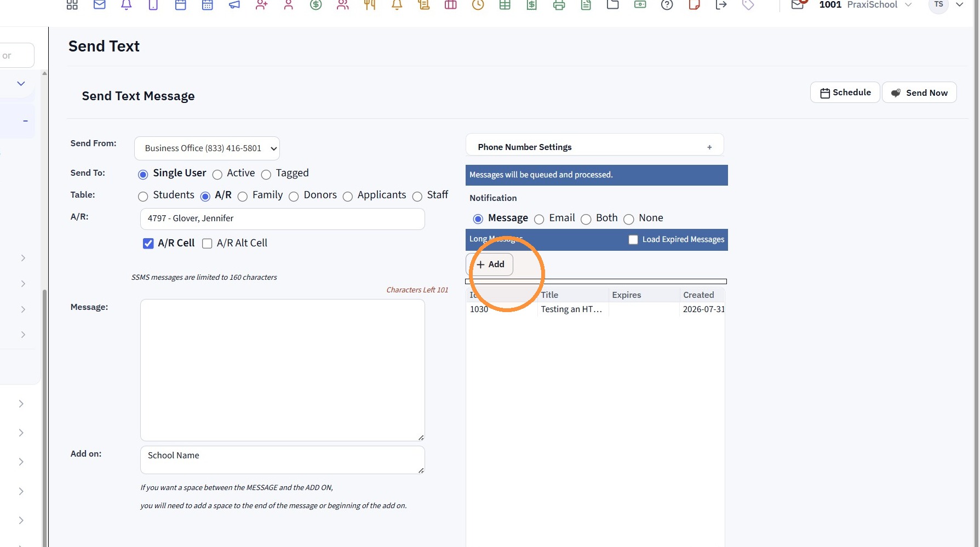Open the green document icon
Image resolution: width=980 pixels, height=547 pixels.
[586, 5]
